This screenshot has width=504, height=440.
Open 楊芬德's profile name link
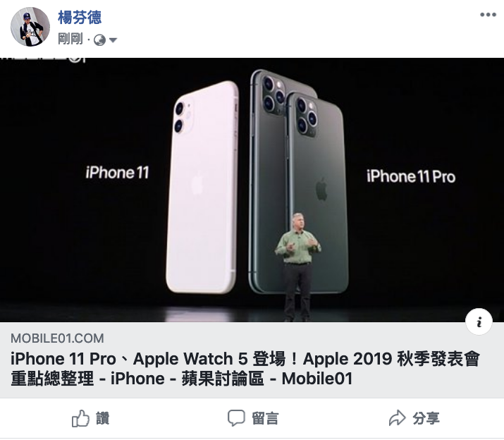(x=80, y=18)
